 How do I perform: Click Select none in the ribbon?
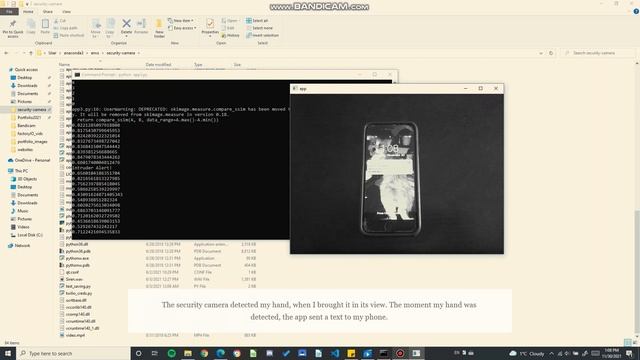pos(259,28)
